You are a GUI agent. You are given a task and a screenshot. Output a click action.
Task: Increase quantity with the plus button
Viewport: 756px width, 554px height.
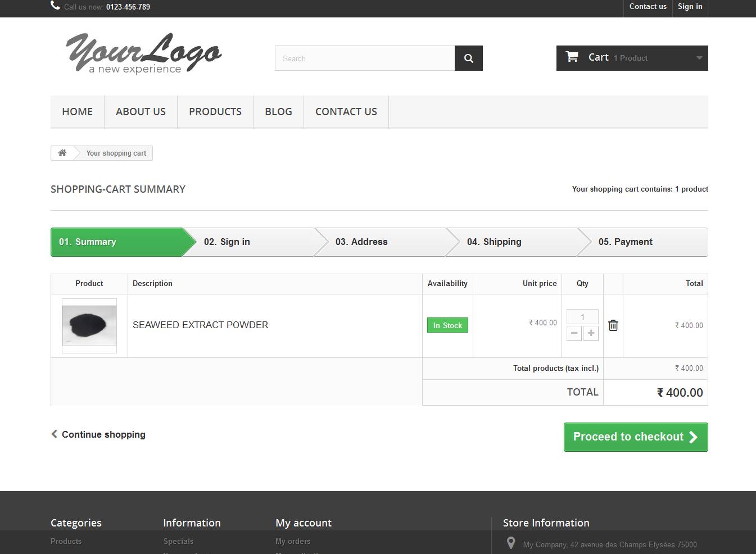(591, 333)
